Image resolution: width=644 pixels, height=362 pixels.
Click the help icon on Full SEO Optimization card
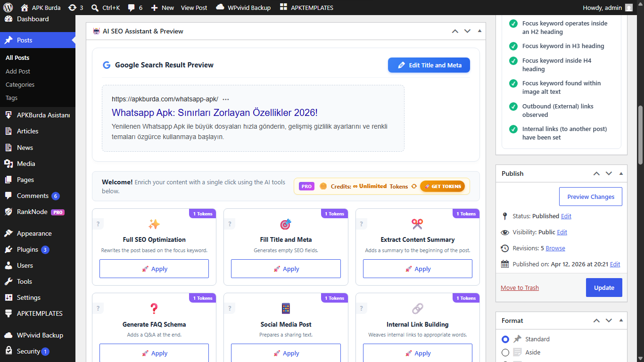[x=98, y=224]
